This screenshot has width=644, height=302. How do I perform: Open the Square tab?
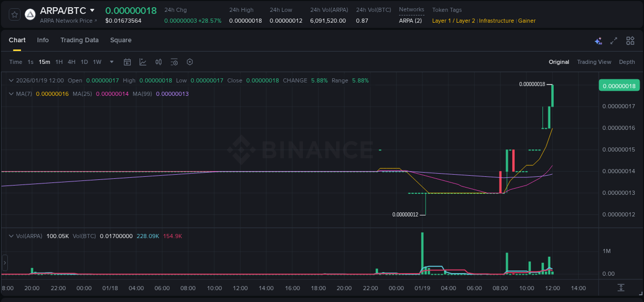point(121,40)
